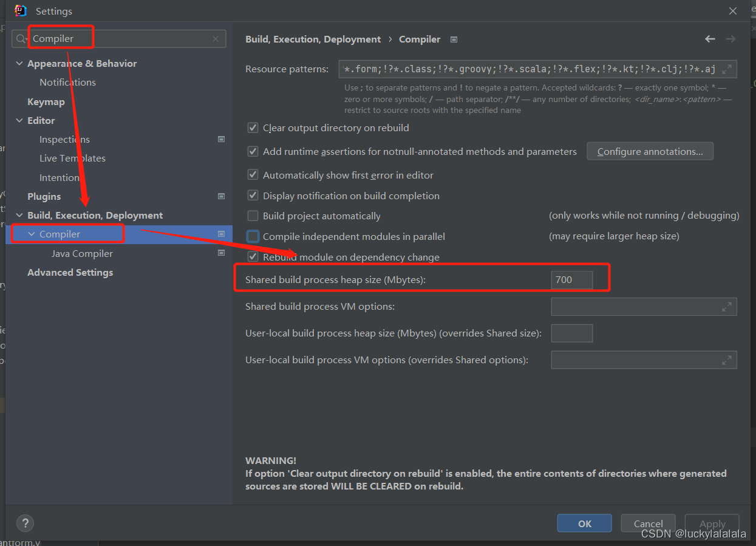Toggle Clear output directory on rebuild
The image size is (756, 546).
click(x=253, y=128)
